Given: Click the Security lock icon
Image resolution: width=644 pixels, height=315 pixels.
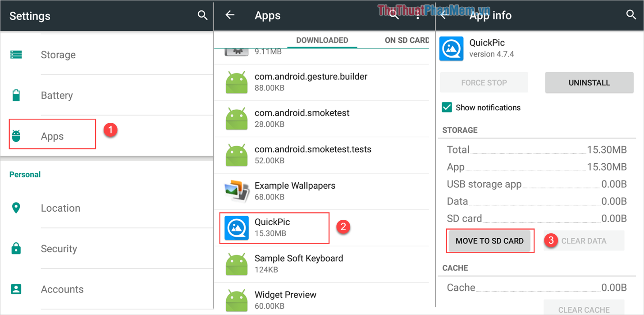Looking at the screenshot, I should 16,248.
